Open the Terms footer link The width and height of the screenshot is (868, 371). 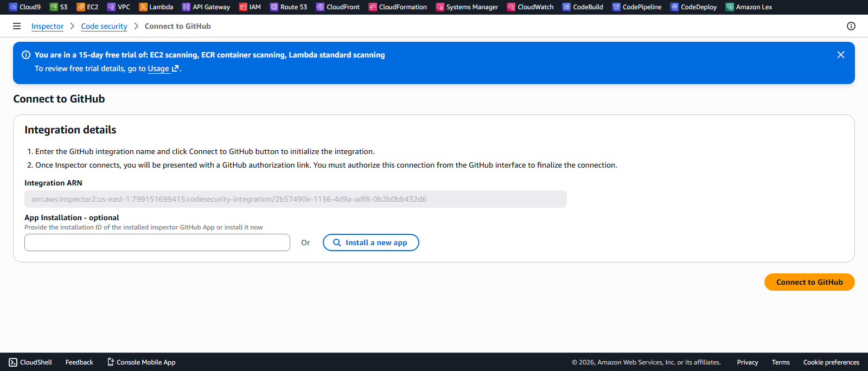coord(781,362)
